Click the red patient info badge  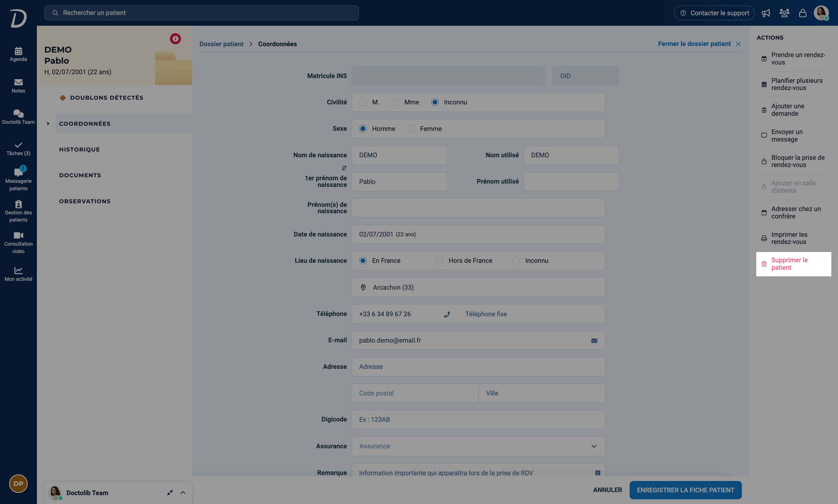175,39
